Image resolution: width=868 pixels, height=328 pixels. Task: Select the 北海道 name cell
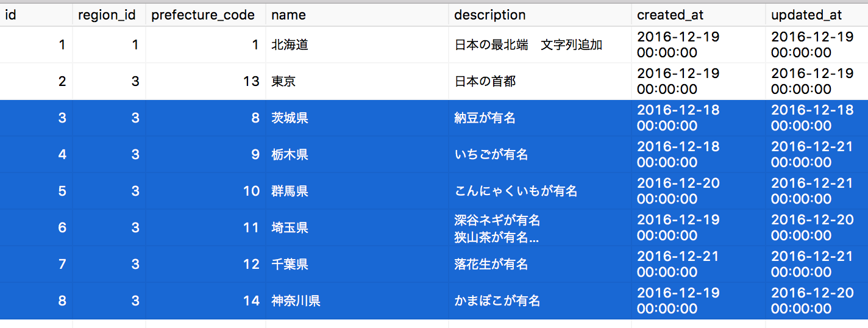coord(357,45)
